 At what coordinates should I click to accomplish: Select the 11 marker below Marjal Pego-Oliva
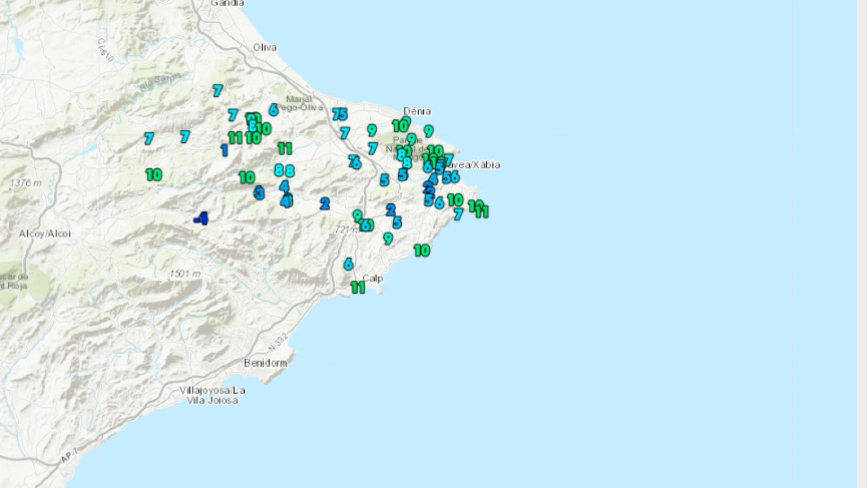point(284,149)
